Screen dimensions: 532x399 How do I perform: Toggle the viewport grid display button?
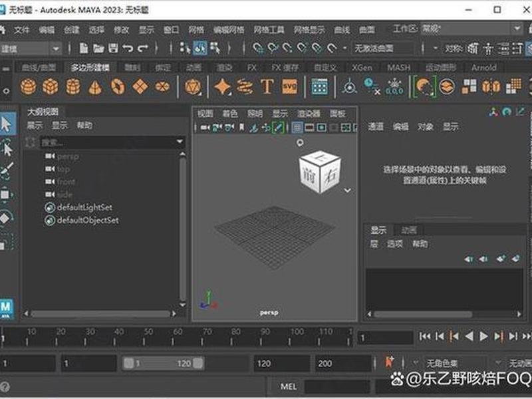(x=297, y=128)
